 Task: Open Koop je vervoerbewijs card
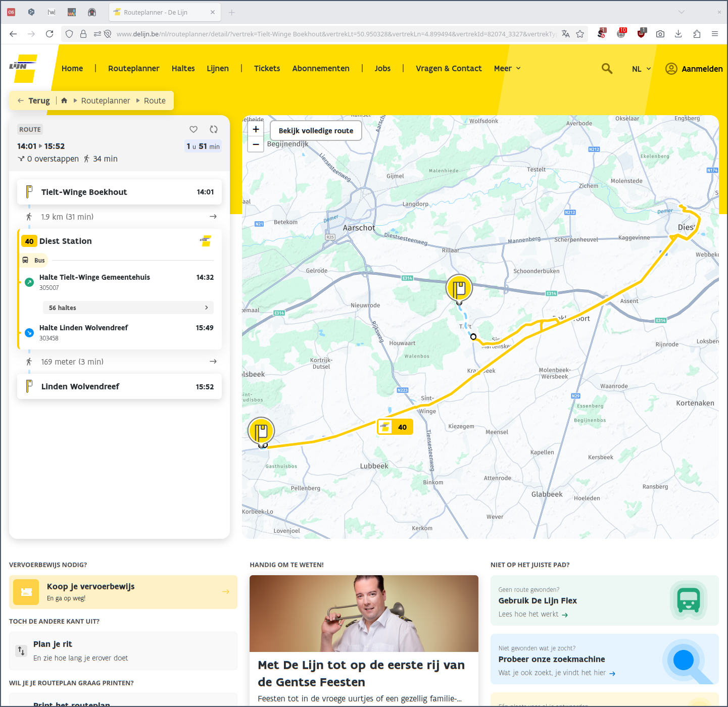pos(123,592)
